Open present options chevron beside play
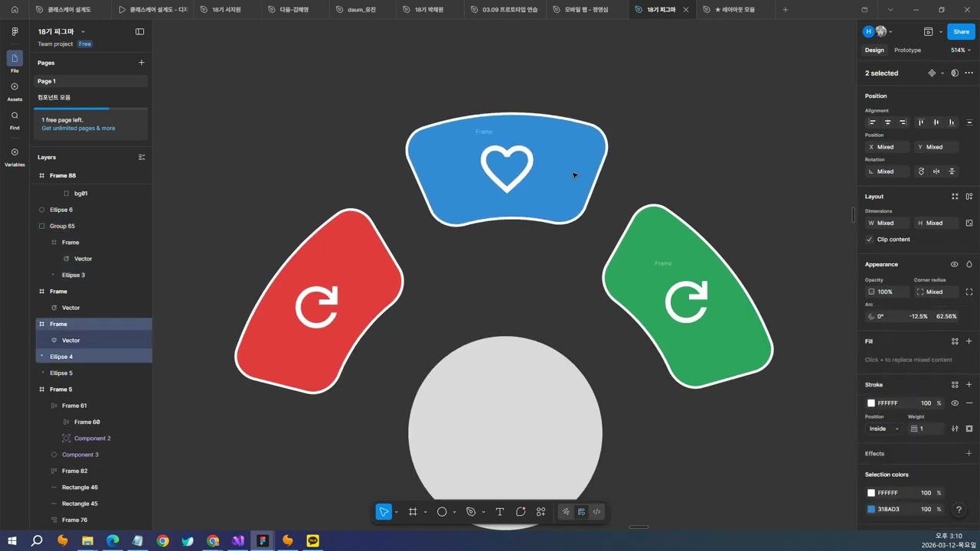 click(942, 32)
